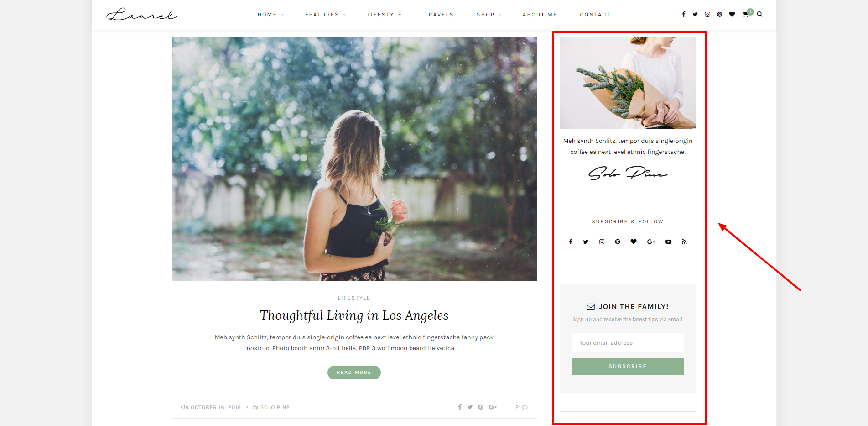Go to the TRAVELS menu item
Viewport: 868px width, 426px height.
click(x=439, y=15)
